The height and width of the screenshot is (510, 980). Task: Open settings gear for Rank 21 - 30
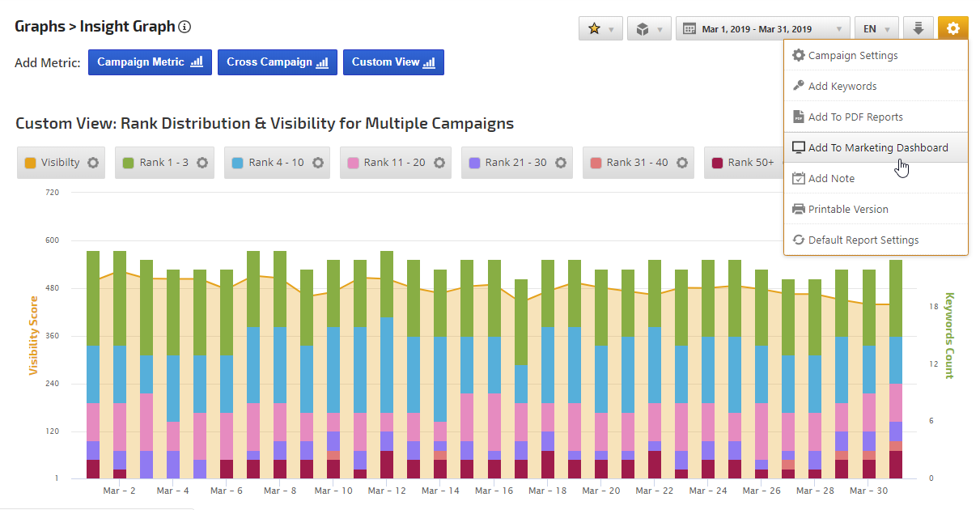click(560, 163)
